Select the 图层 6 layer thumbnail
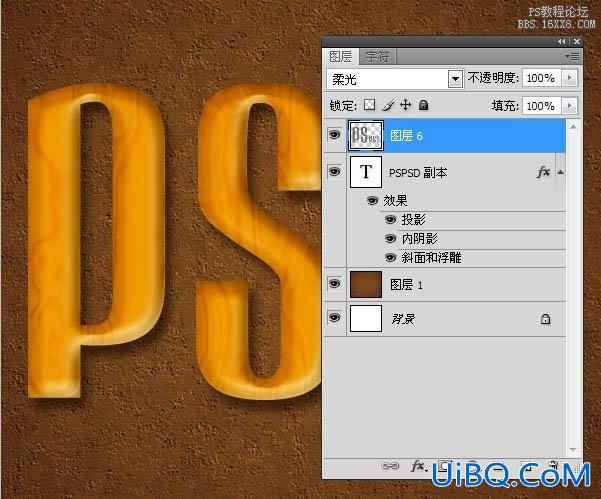This screenshot has width=601, height=499. click(366, 135)
